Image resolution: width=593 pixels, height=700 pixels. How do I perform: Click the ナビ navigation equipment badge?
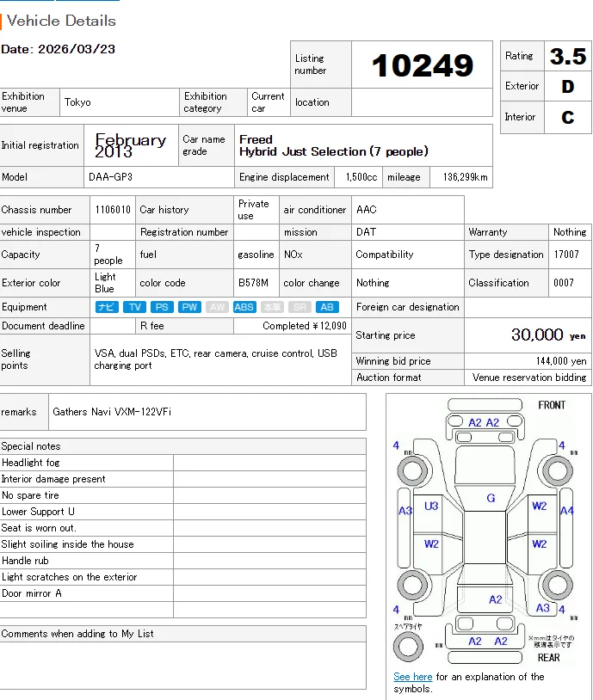click(107, 307)
